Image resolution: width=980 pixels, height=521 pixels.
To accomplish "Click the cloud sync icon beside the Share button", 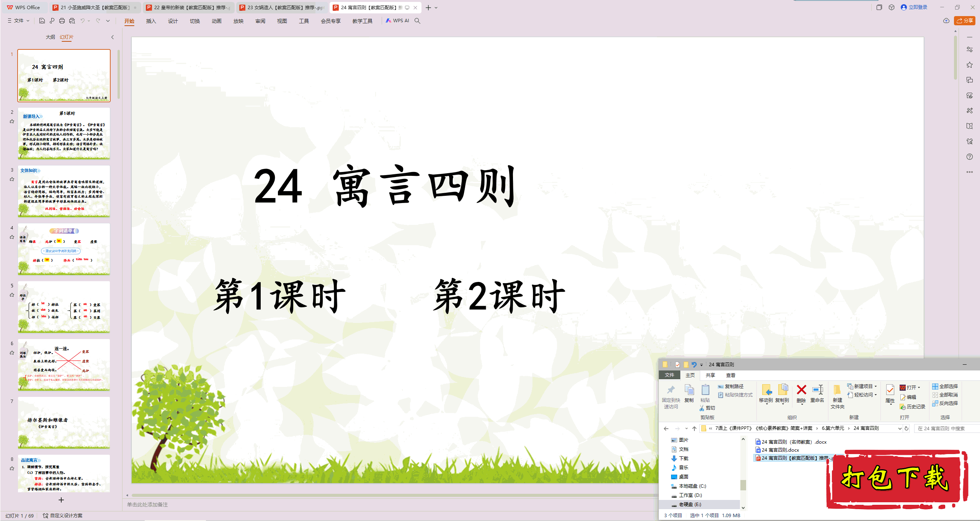I will [x=946, y=21].
